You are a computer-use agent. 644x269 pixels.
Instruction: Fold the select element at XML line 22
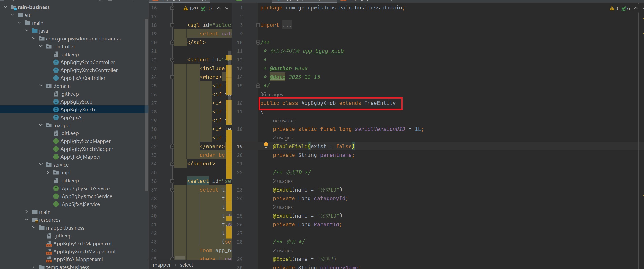(172, 60)
